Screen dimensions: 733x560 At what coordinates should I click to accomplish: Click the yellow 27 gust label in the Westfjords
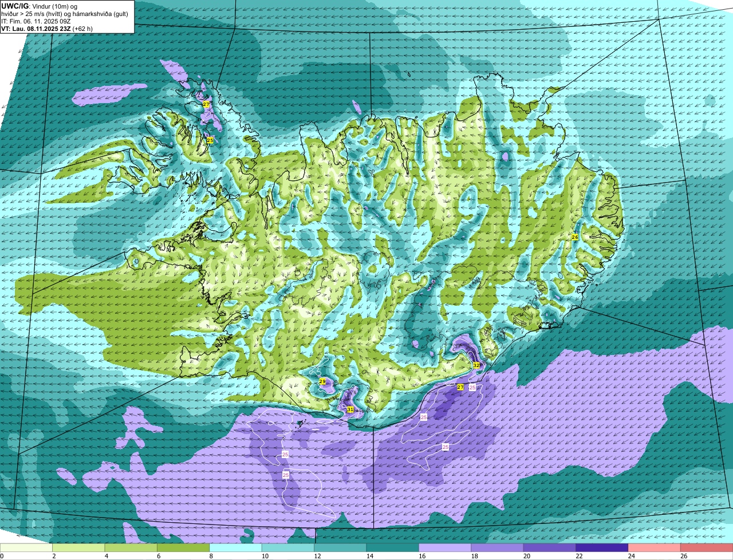pos(206,104)
